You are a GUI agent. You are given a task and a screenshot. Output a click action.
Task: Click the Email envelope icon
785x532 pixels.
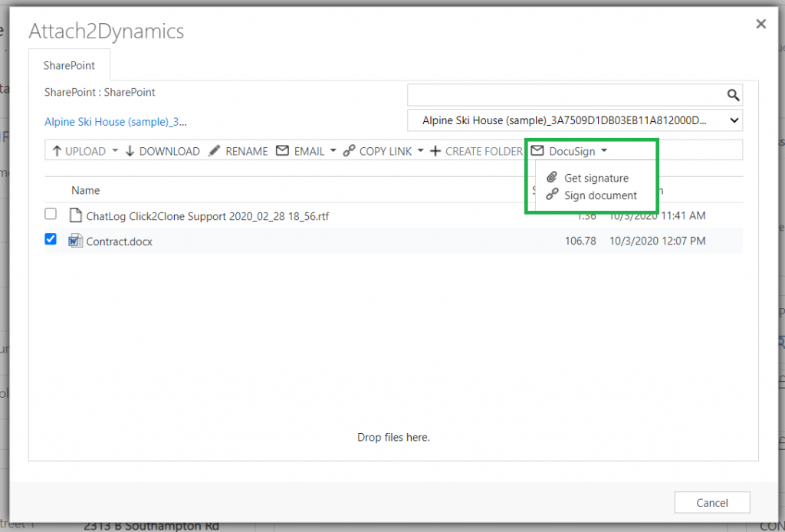point(283,150)
